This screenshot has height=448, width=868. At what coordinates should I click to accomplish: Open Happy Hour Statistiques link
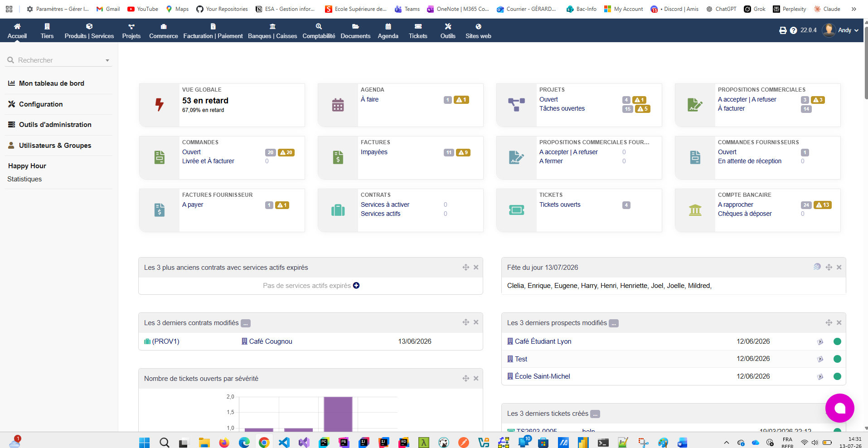[x=24, y=179]
